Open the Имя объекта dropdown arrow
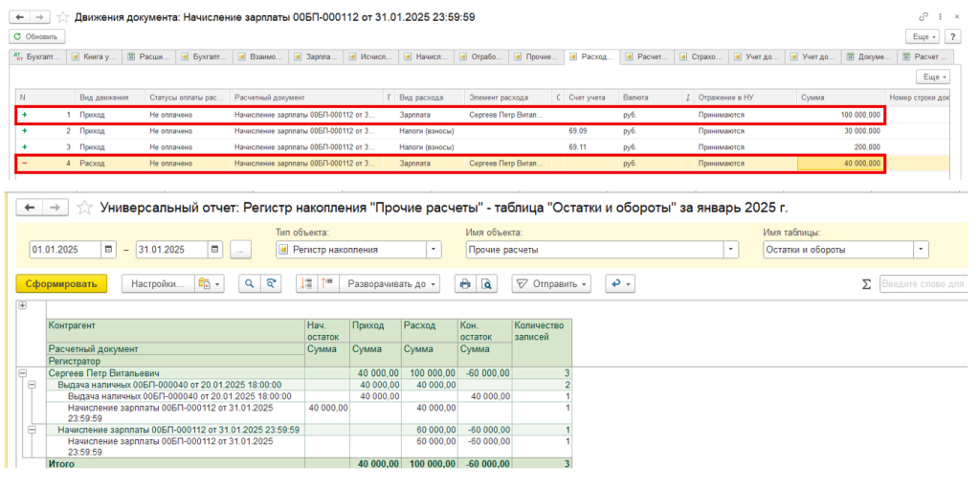This screenshot has height=490, width=980. [x=730, y=250]
